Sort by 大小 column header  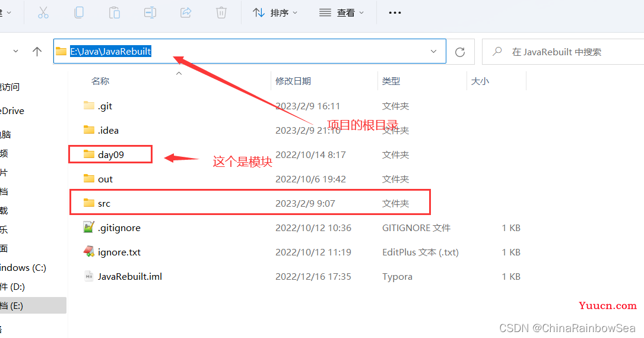tap(480, 81)
